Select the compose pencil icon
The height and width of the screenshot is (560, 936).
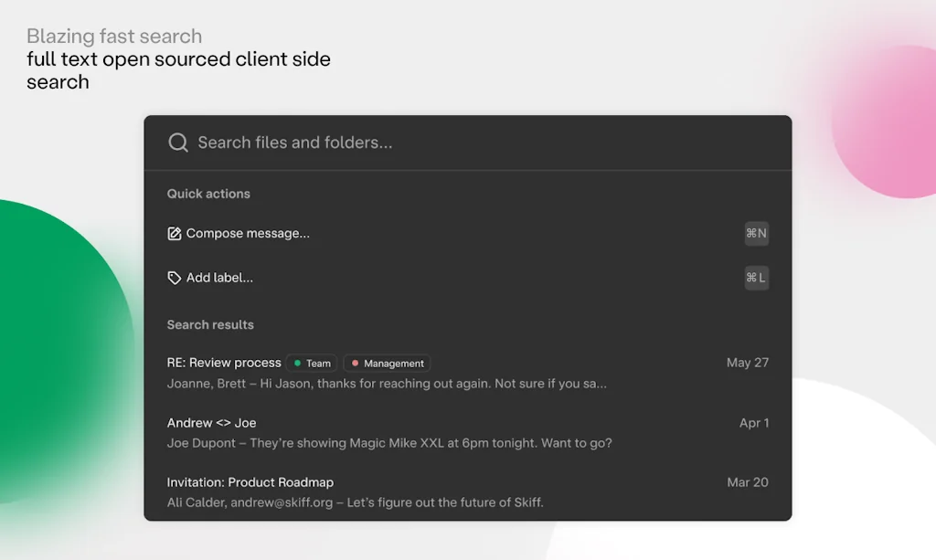[175, 233]
